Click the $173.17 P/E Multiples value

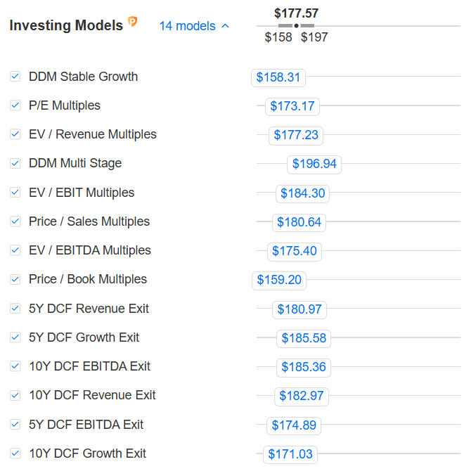coord(292,107)
